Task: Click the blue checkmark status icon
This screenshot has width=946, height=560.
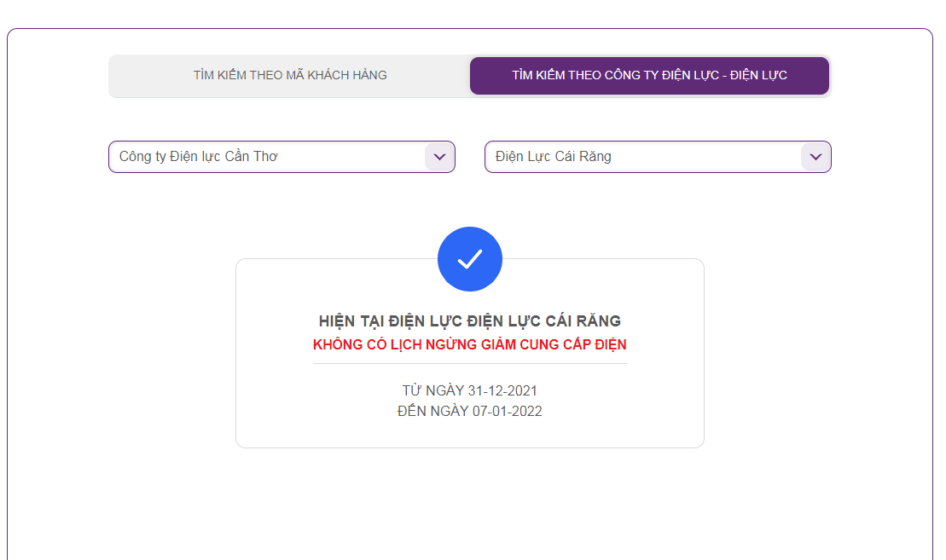Action: (x=469, y=259)
